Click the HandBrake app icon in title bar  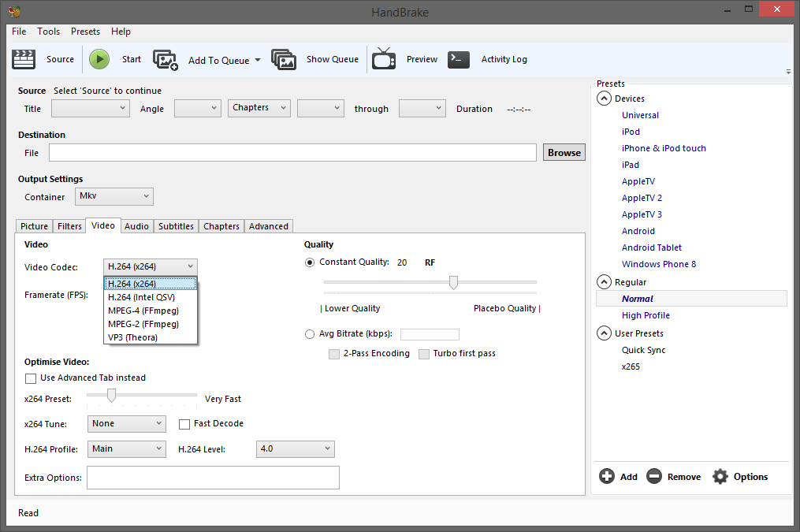pyautogui.click(x=14, y=12)
